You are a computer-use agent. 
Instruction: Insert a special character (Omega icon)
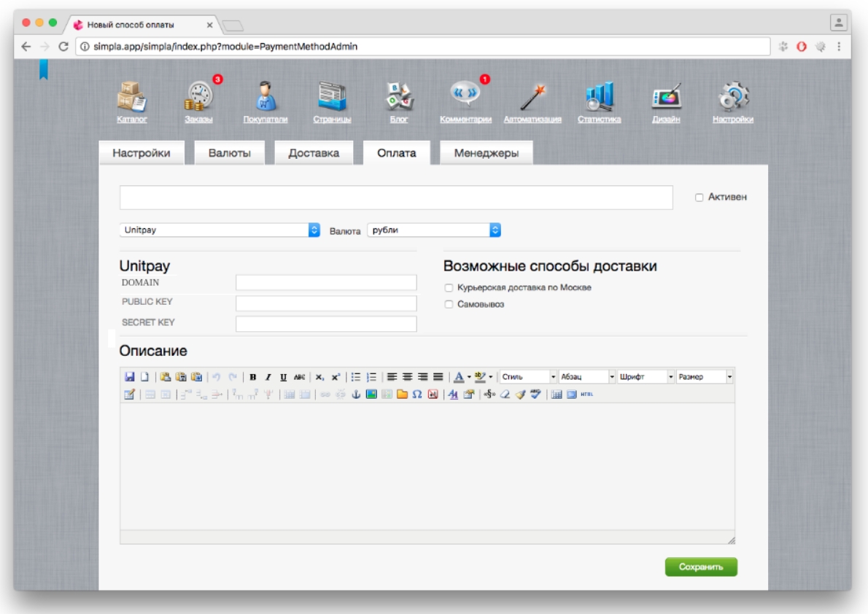pyautogui.click(x=417, y=395)
